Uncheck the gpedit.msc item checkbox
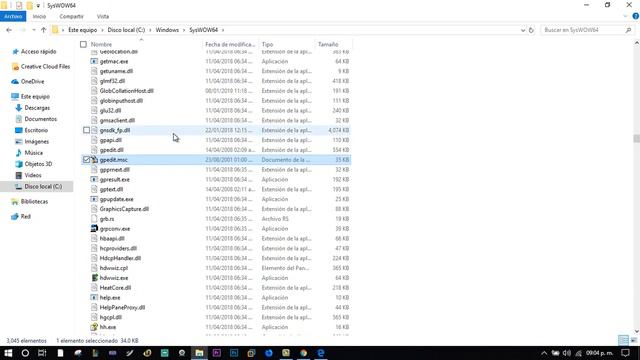Viewport: 640px width, 360px height. [86, 160]
